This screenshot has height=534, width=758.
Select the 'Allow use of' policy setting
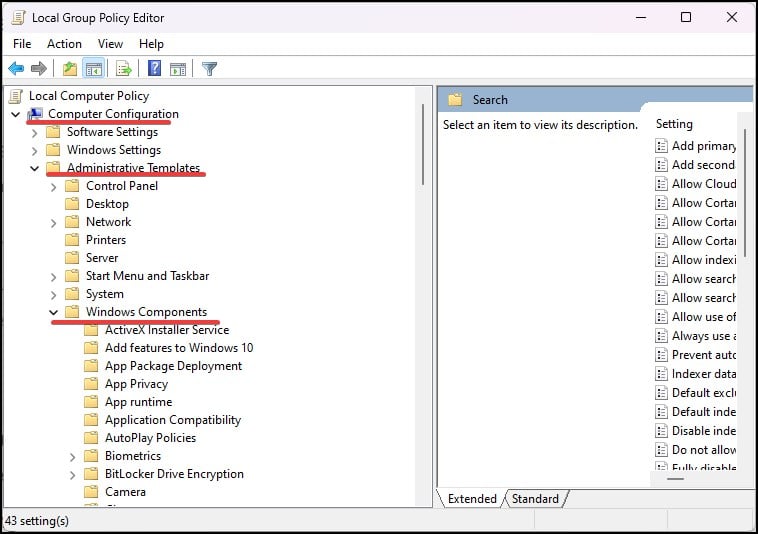click(x=704, y=317)
